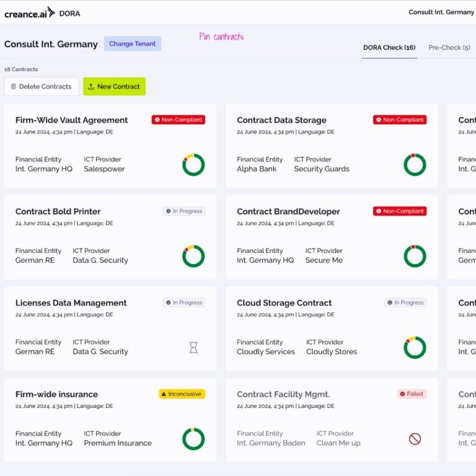This screenshot has height=476, width=476.
Task: Click the Inconclusive badge on Firm-wide insurance
Action: 182,394
